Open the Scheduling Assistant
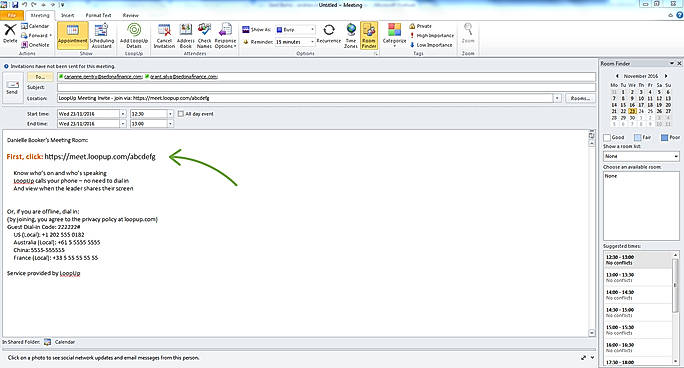This screenshot has height=368, width=684. pyautogui.click(x=101, y=35)
